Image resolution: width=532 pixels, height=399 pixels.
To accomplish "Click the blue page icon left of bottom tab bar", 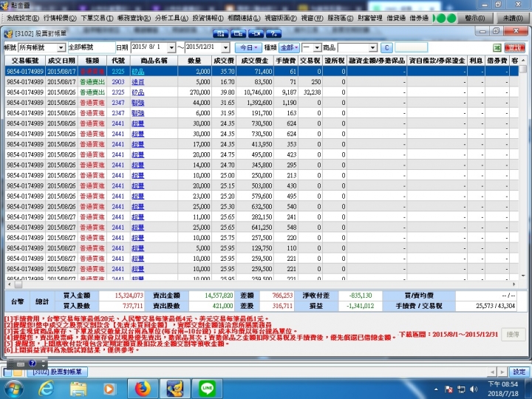I will click(x=8, y=372).
